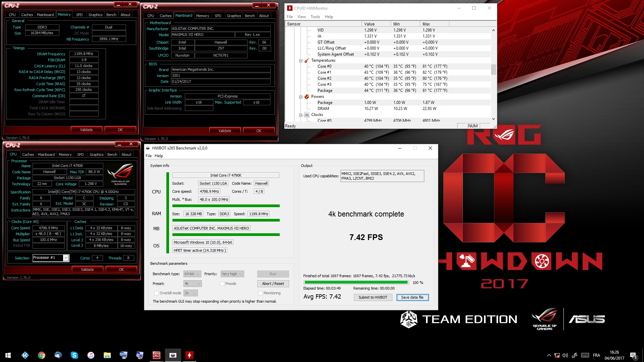The width and height of the screenshot is (644, 362).
Task: Open the Help menu in HWBOT x265
Action: coord(159,156)
